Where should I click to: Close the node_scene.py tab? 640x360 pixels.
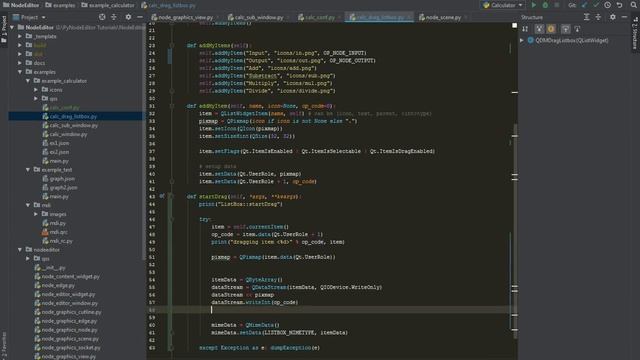click(465, 18)
